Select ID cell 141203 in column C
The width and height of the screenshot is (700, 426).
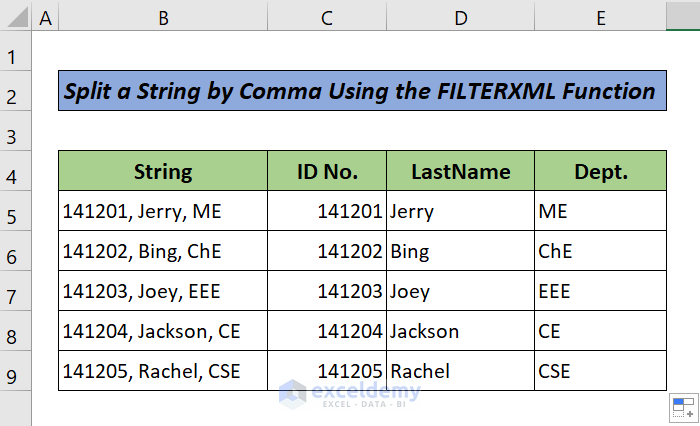[x=326, y=291]
